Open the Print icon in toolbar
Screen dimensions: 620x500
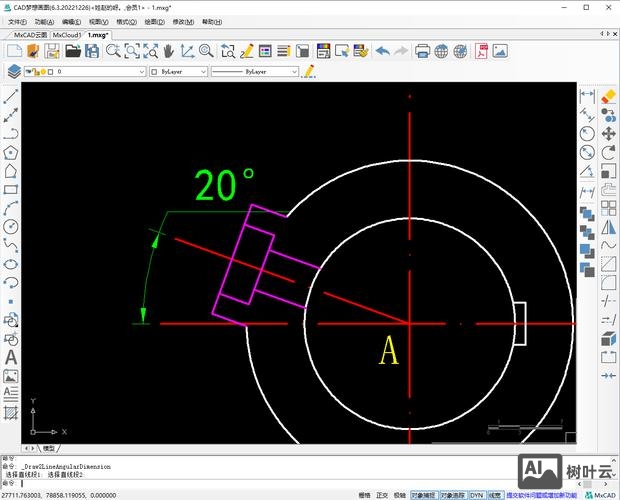pyautogui.click(x=422, y=51)
